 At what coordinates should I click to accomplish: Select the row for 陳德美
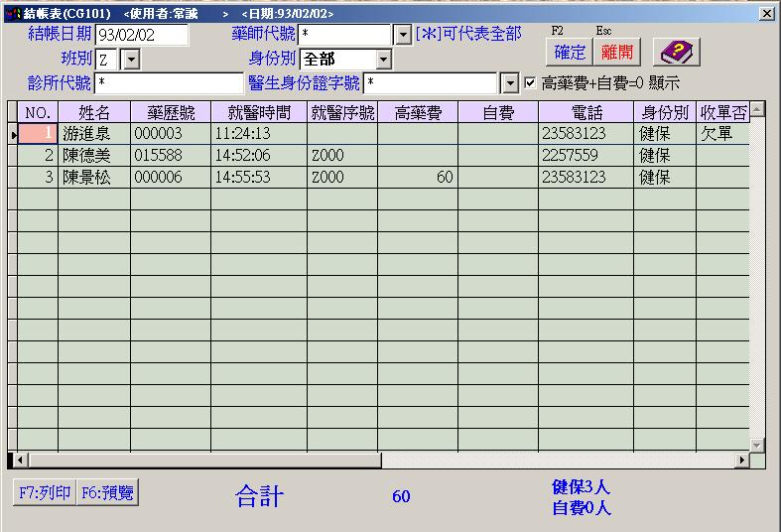[93, 156]
